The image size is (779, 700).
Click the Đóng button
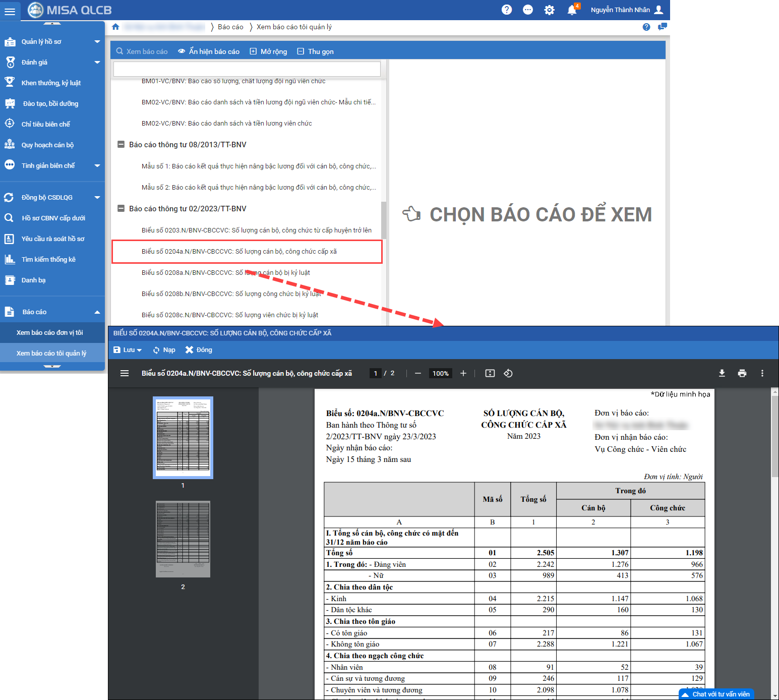(199, 350)
